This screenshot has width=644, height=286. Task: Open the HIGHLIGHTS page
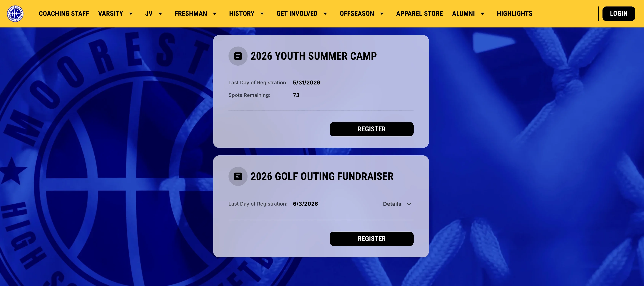tap(514, 14)
